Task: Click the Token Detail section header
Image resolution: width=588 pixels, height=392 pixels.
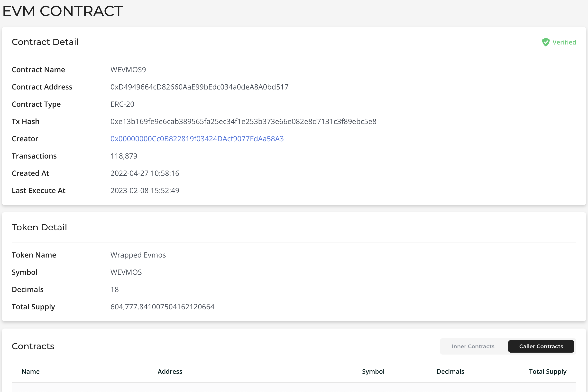Action: coord(39,227)
